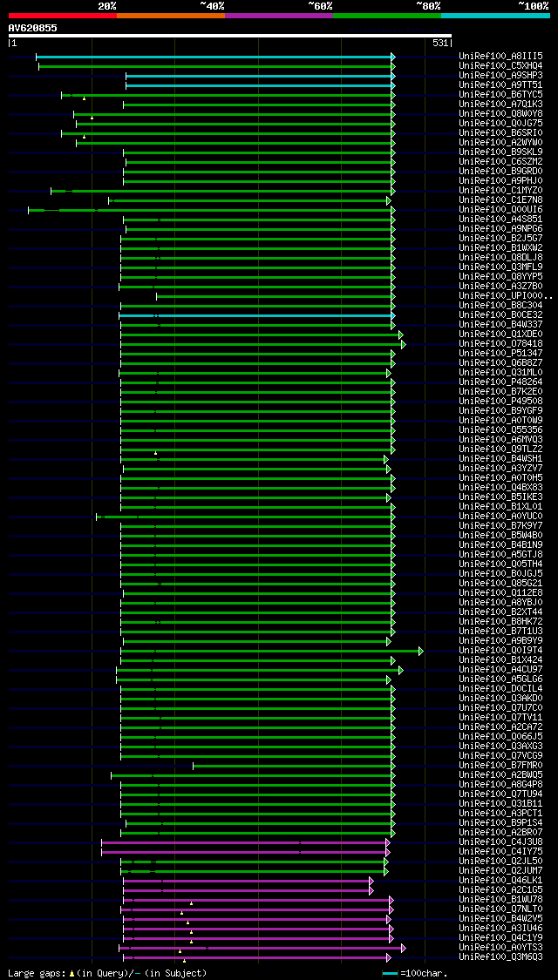Click the green ~80% identity legend segment
This screenshot has height=980, width=558.
387,15
